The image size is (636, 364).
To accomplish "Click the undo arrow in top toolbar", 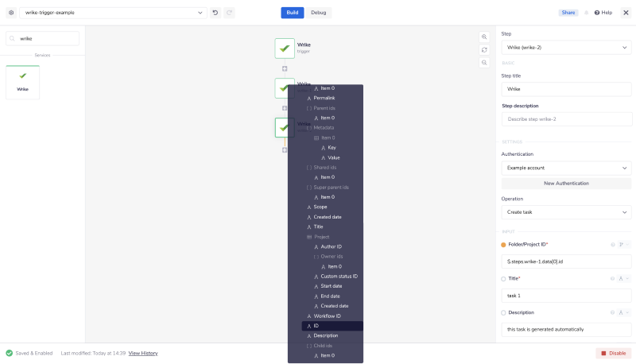I will click(x=215, y=13).
